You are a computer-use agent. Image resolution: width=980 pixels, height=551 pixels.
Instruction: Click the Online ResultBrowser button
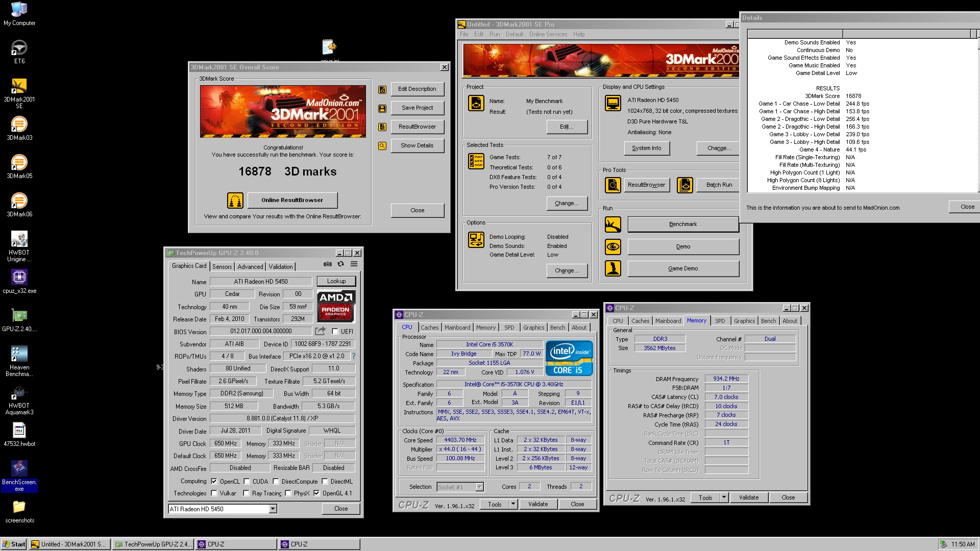[x=292, y=200]
